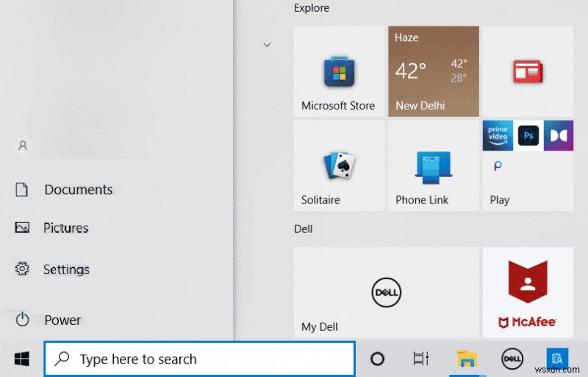Open the blue taskbar app at the right end

557,359
